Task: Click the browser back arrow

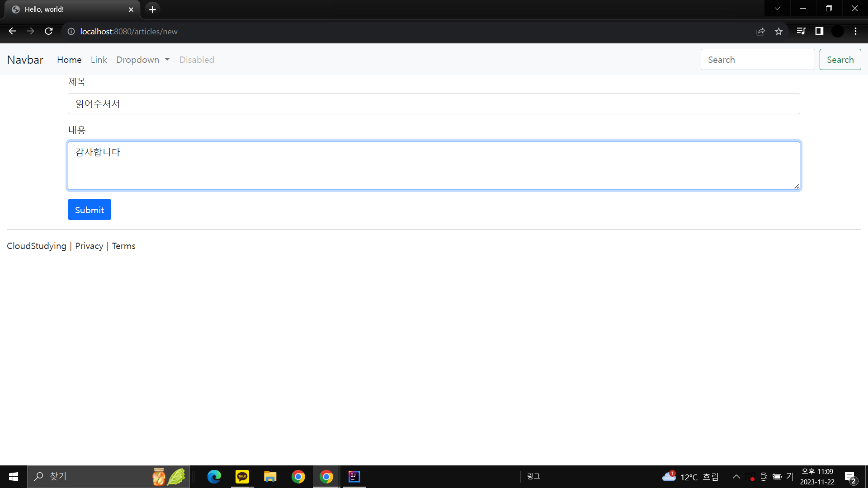Action: [12, 31]
